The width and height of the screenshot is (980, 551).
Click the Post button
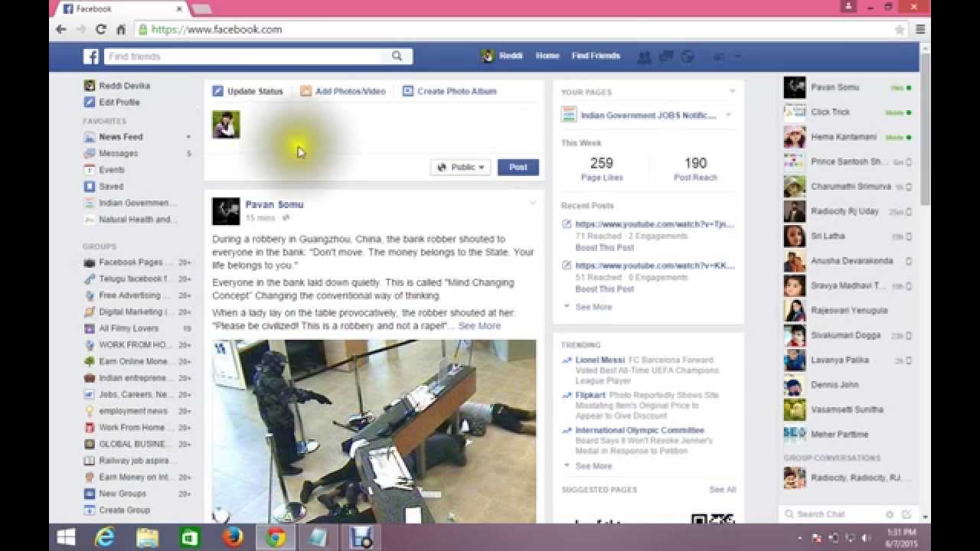point(518,167)
